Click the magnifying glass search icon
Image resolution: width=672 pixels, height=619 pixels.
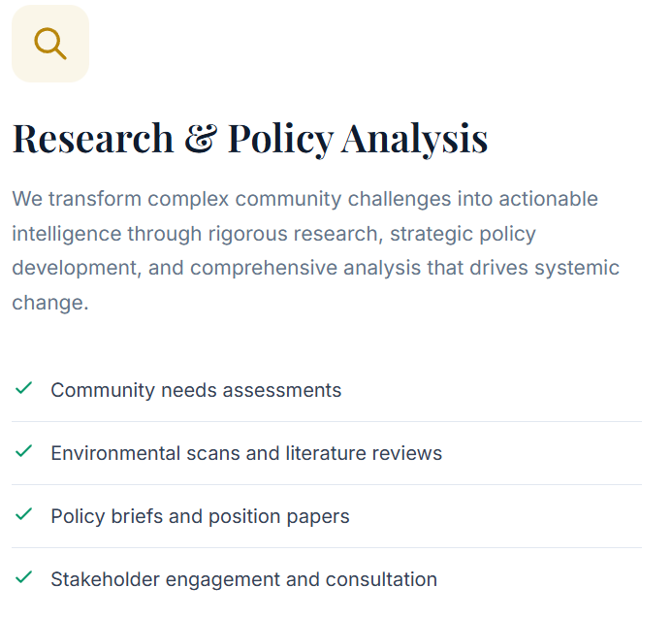(x=49, y=44)
